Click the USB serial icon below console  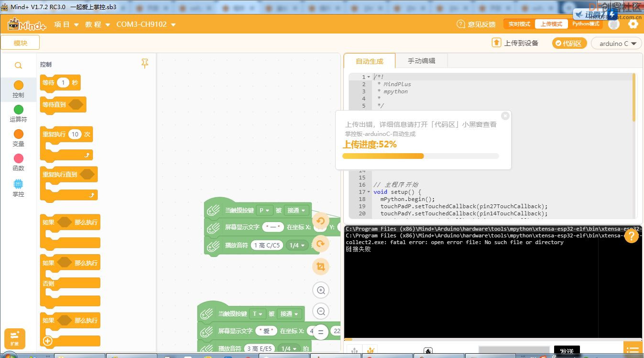pos(354,351)
